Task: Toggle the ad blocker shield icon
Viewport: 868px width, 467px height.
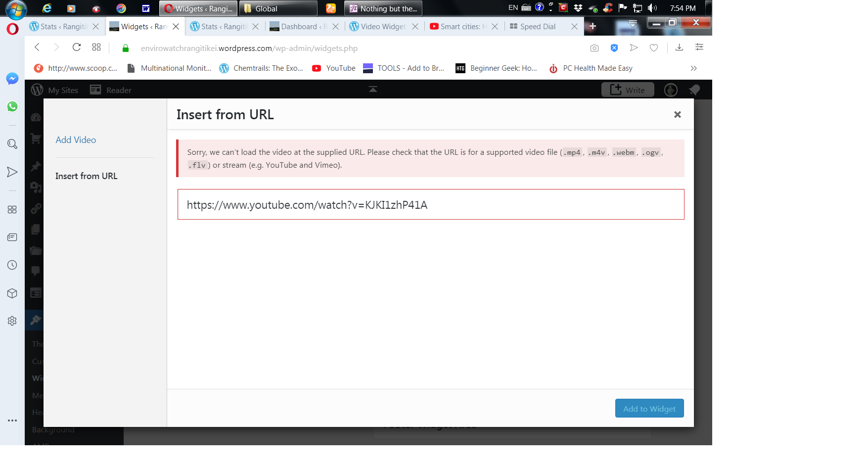Action: tap(614, 48)
